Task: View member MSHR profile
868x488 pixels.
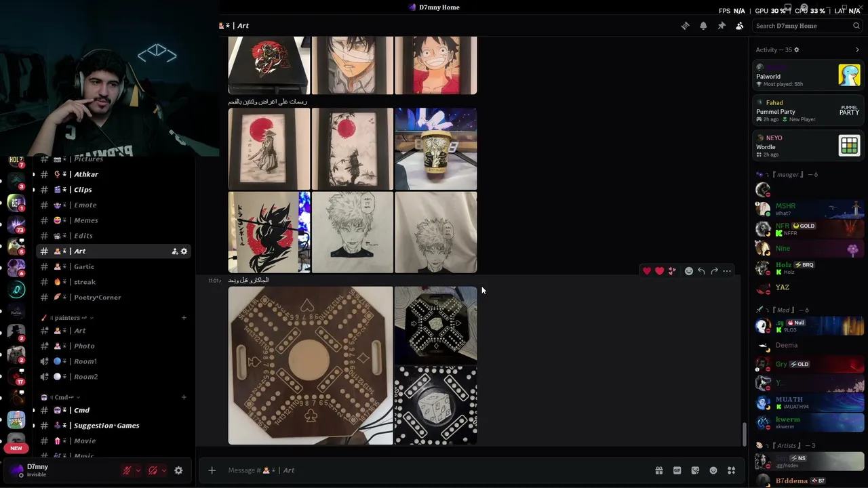Action: [808, 209]
